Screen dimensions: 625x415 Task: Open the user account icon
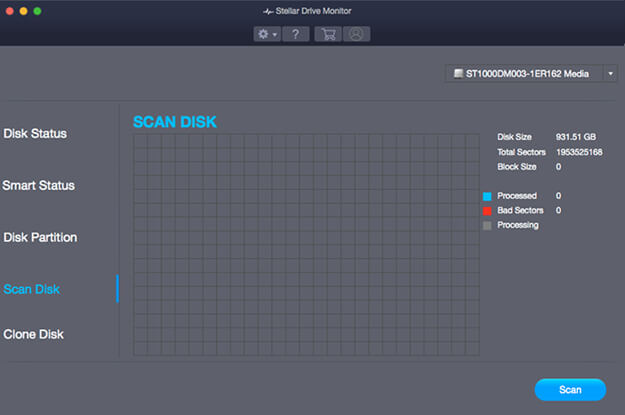(356, 34)
